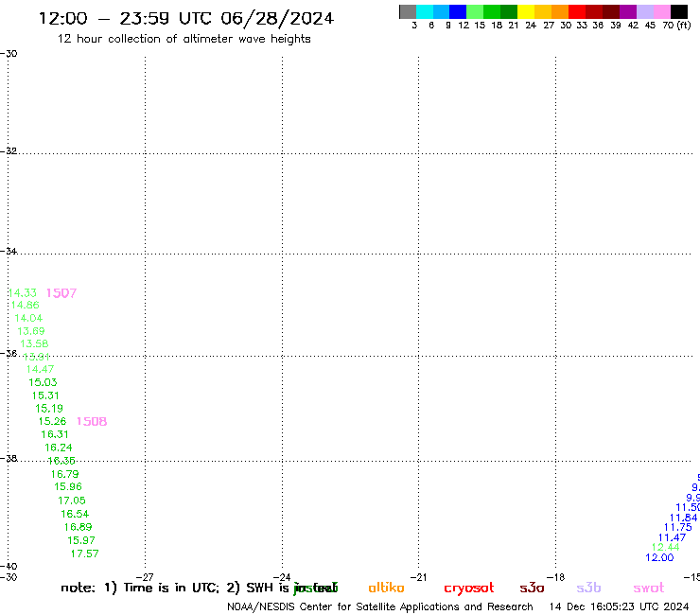Select the lavender s3b satellite label
The height and width of the screenshot is (615, 700).
588,588
